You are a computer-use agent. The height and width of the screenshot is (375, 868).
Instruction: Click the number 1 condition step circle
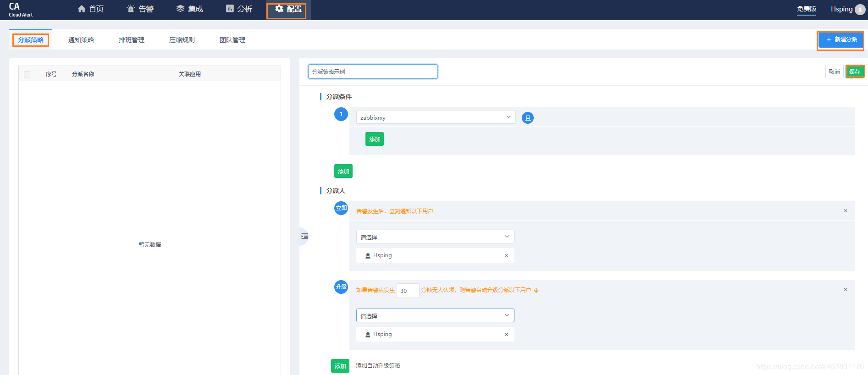click(x=341, y=114)
